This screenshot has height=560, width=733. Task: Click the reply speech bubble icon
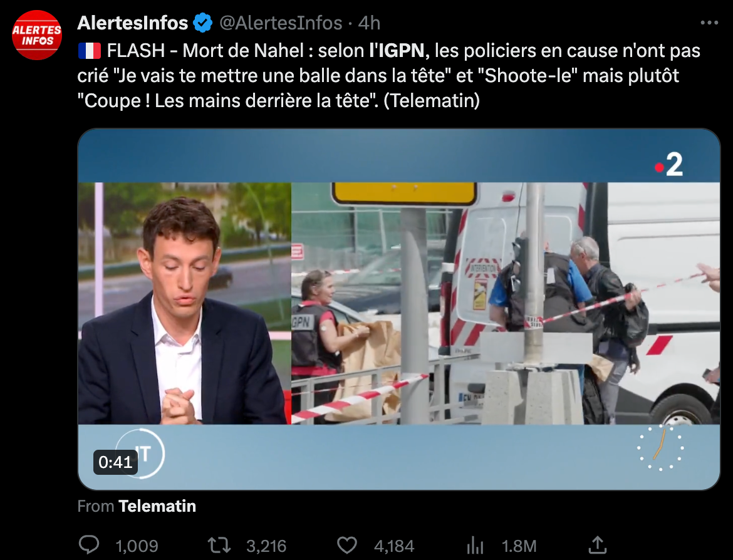pyautogui.click(x=89, y=545)
